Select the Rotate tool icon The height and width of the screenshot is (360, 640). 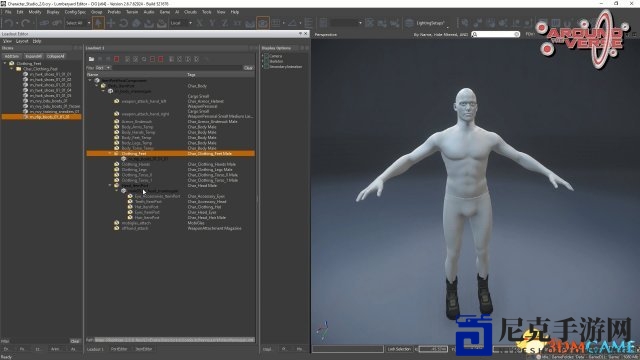click(124, 23)
